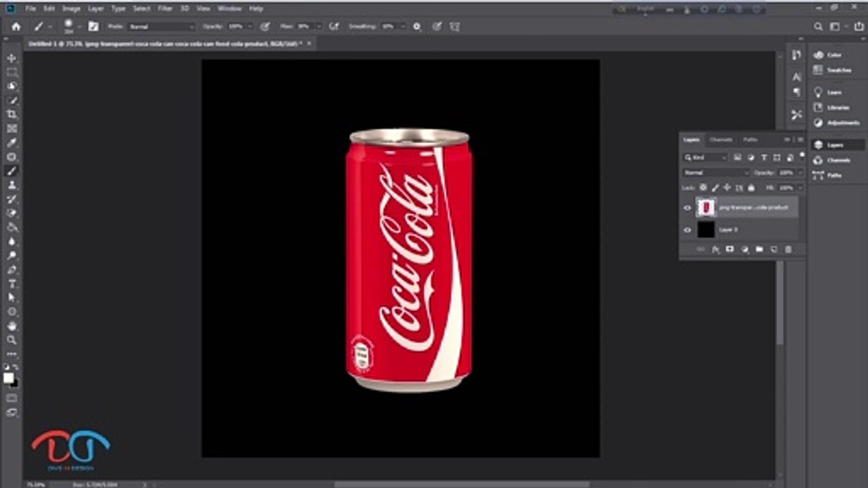Toggle the brush settings panel button
The image size is (868, 488).
click(94, 26)
